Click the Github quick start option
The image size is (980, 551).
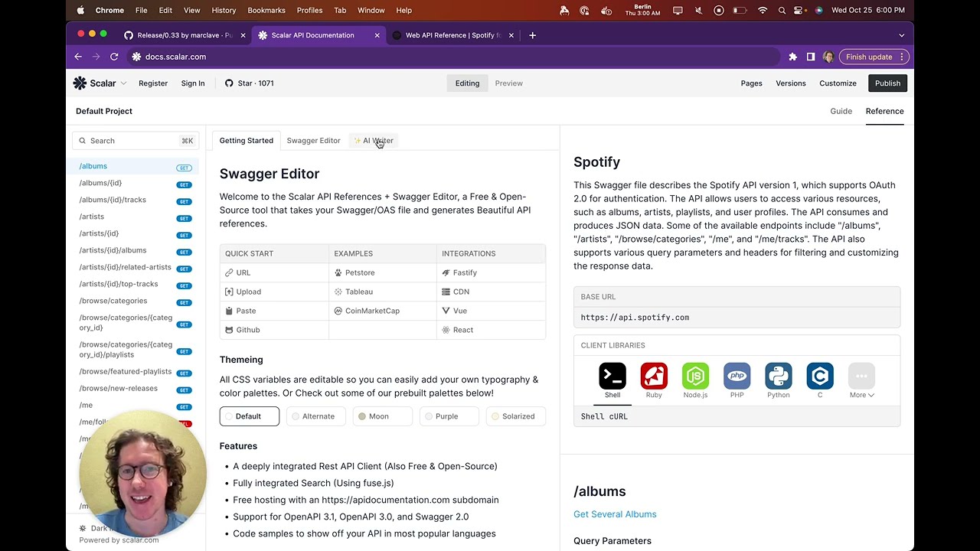coord(274,330)
